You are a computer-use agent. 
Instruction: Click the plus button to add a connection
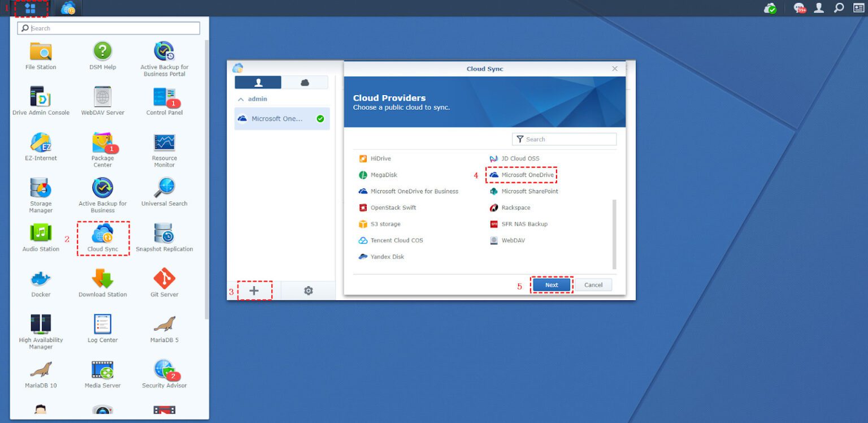[254, 291]
